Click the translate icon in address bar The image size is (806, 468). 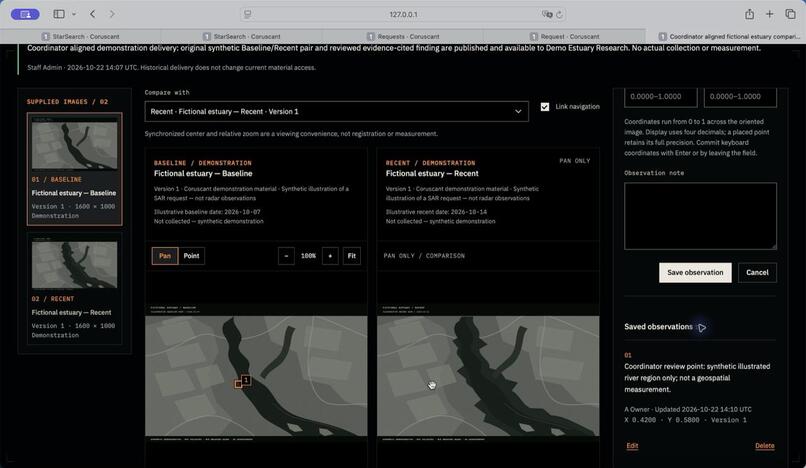point(547,14)
